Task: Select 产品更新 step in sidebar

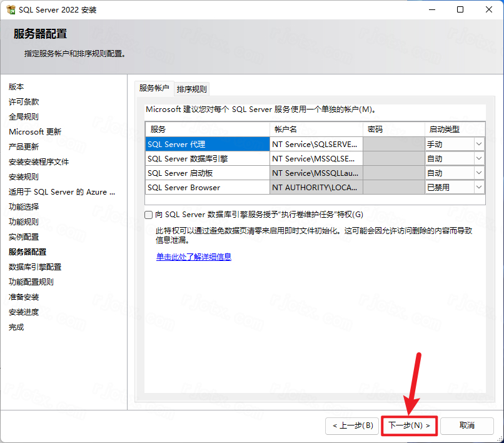Action: (24, 147)
